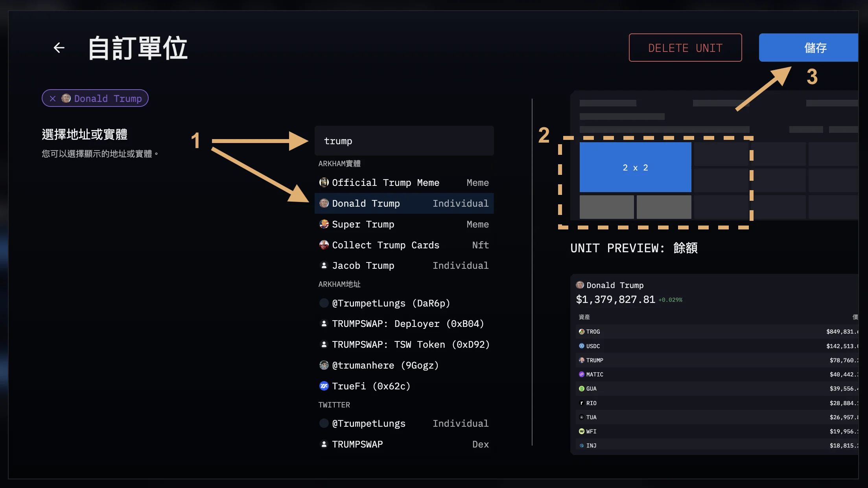868x488 pixels.
Task: Click the WFI asset row
Action: click(717, 431)
